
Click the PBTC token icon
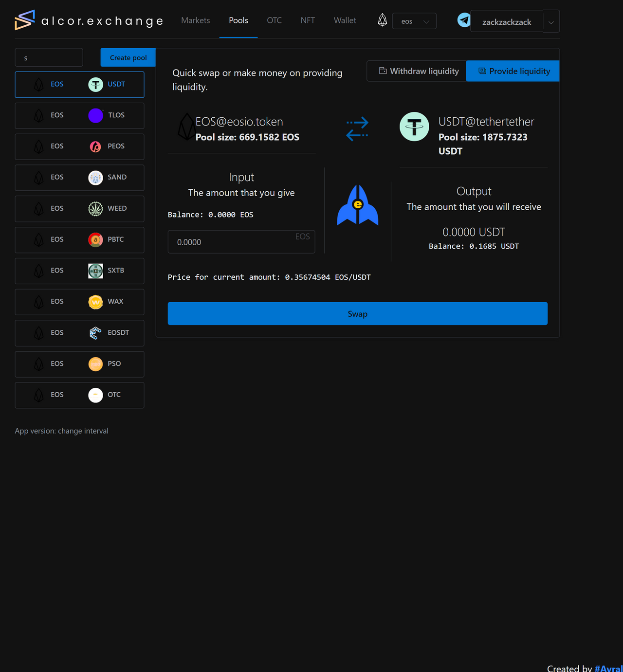click(x=95, y=240)
